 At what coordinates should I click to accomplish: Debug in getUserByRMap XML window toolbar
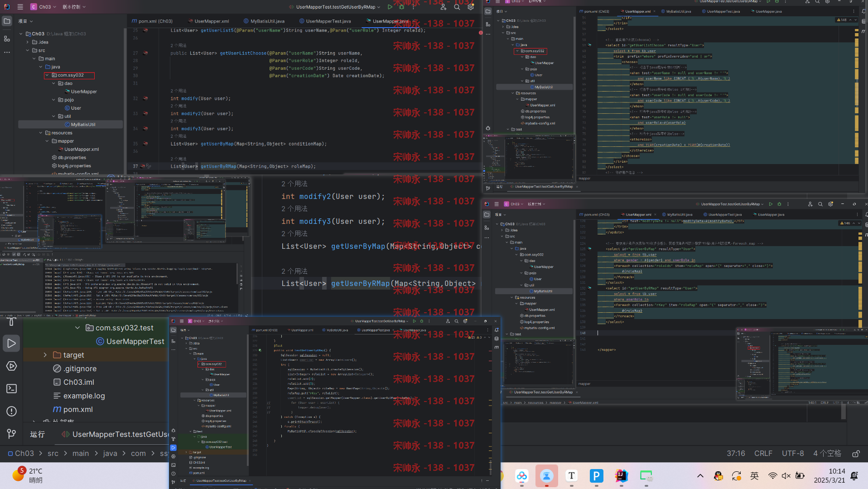coord(779,204)
